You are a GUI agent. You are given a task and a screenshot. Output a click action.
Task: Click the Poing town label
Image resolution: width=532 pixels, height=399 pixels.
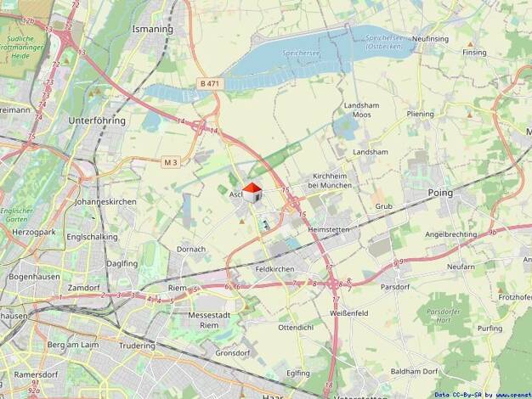coord(440,193)
